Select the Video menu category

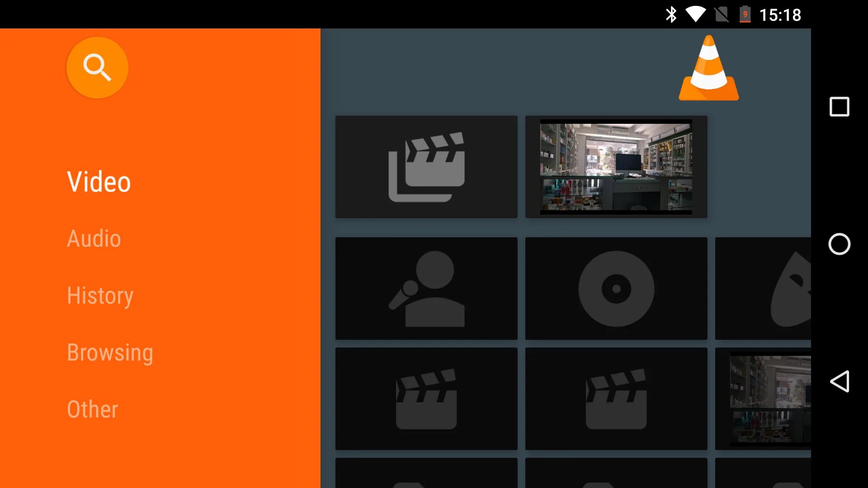[x=99, y=182]
